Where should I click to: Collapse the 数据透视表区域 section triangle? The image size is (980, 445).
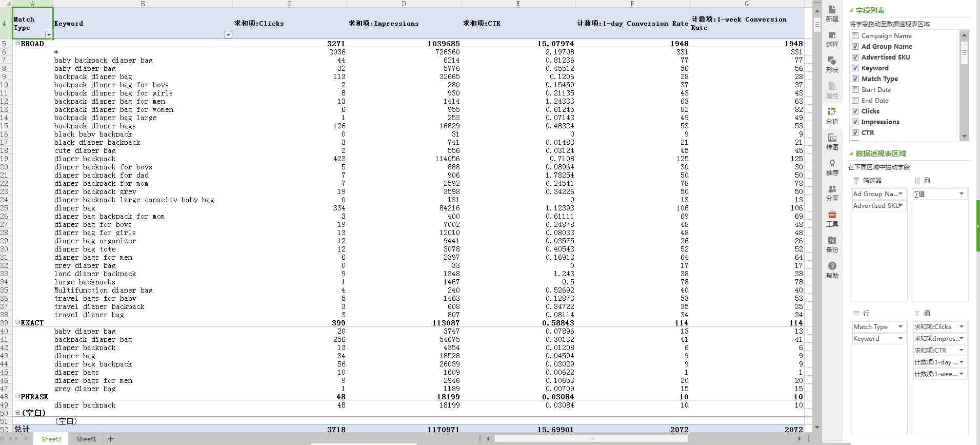tap(851, 153)
